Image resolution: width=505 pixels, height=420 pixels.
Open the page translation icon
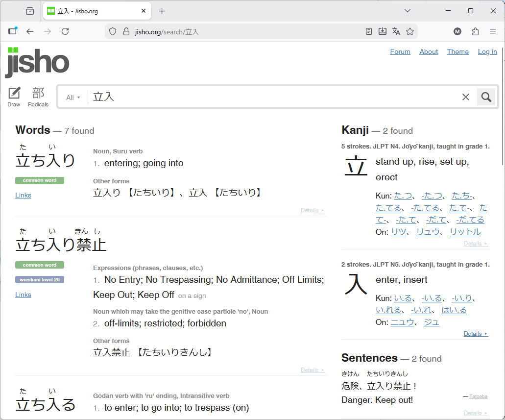pos(396,31)
